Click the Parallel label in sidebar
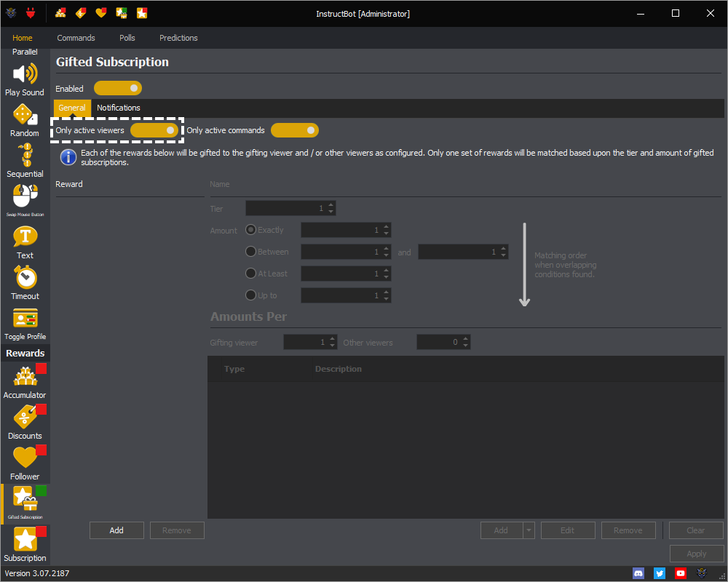Image resolution: width=728 pixels, height=582 pixels. pyautogui.click(x=25, y=52)
